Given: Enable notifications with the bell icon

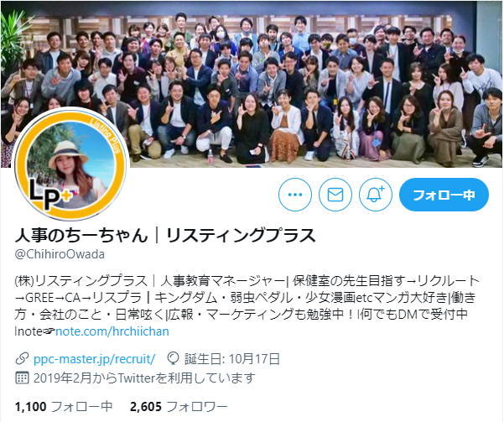Looking at the screenshot, I should (376, 195).
